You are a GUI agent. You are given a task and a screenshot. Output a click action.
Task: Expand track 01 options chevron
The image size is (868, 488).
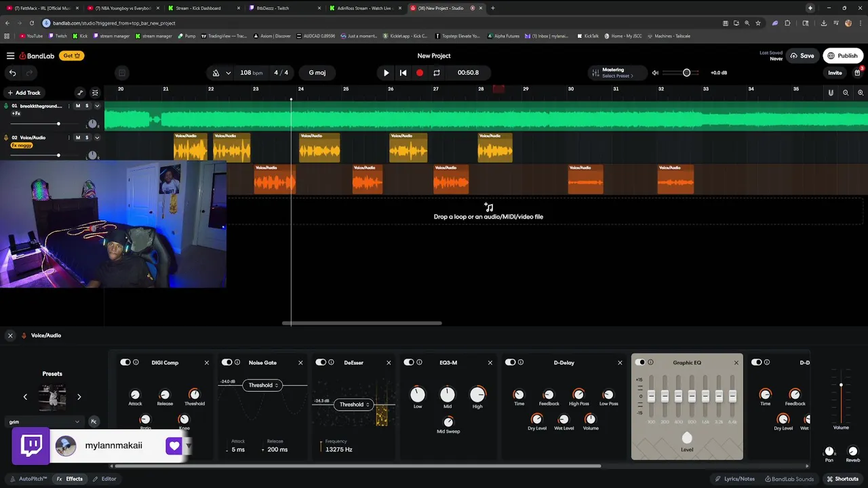pos(97,106)
